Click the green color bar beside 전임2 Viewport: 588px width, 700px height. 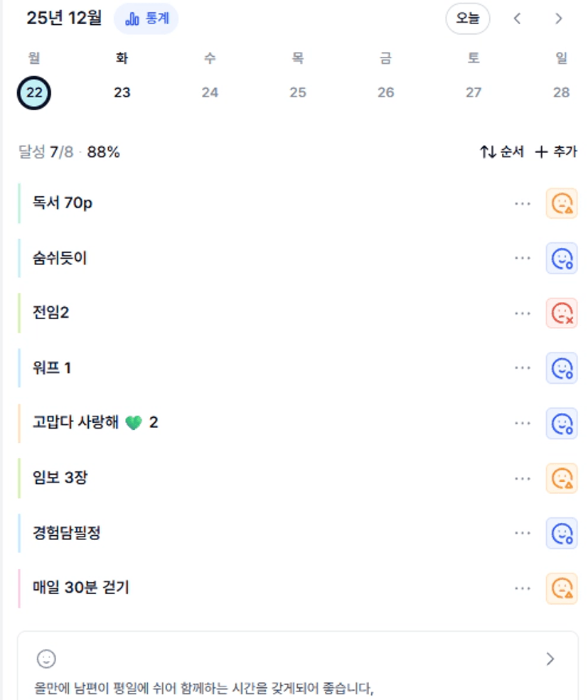(20, 313)
